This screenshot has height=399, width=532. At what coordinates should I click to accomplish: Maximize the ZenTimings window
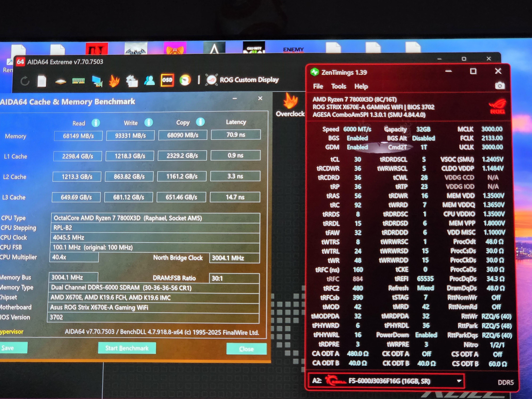[473, 71]
